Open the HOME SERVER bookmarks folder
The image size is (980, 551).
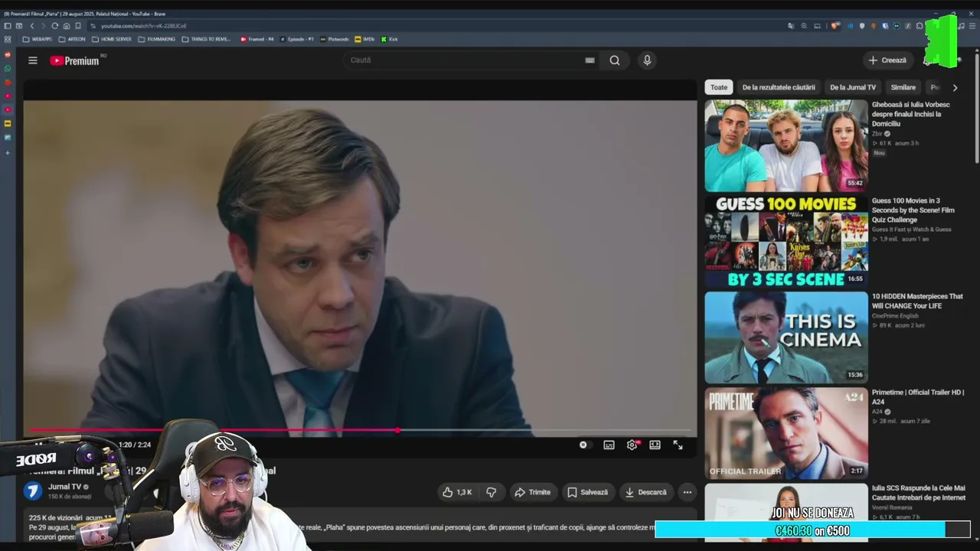click(112, 39)
